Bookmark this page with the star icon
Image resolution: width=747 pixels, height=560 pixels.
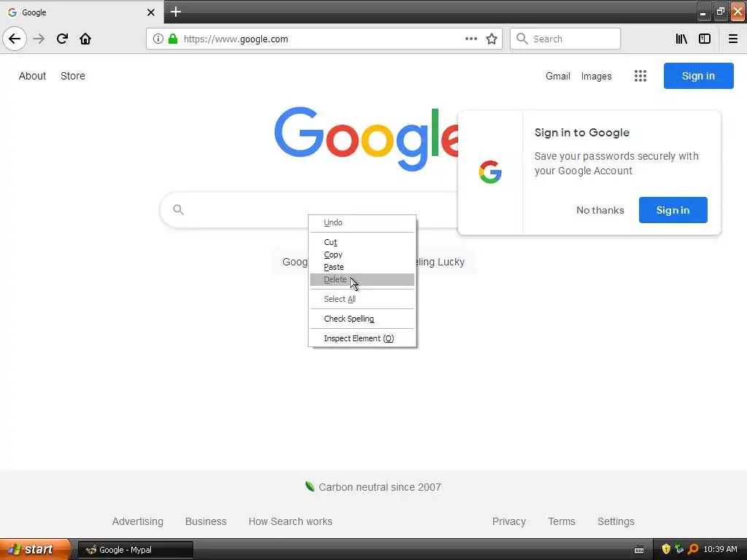click(492, 39)
